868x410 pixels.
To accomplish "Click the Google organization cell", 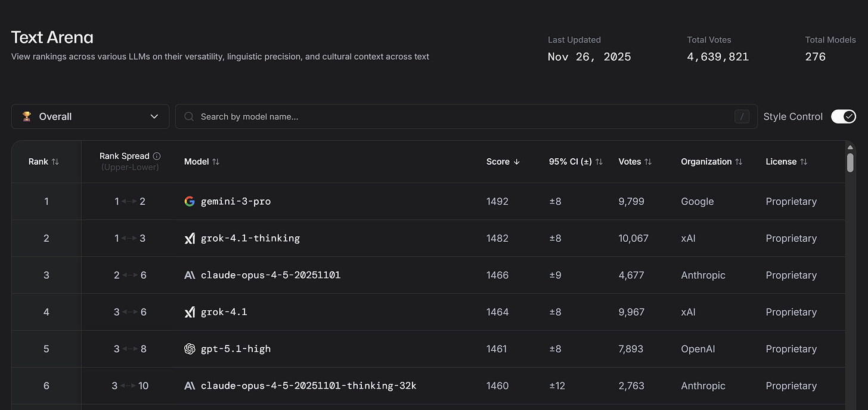I will click(697, 201).
